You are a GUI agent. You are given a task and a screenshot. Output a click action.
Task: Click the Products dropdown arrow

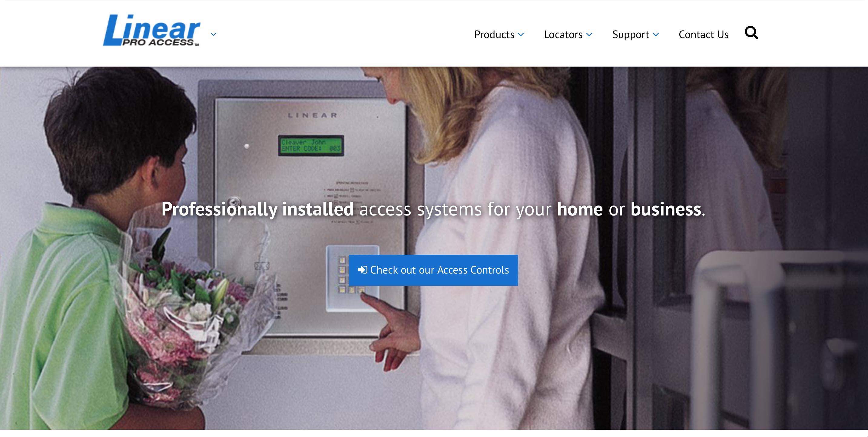pos(521,34)
